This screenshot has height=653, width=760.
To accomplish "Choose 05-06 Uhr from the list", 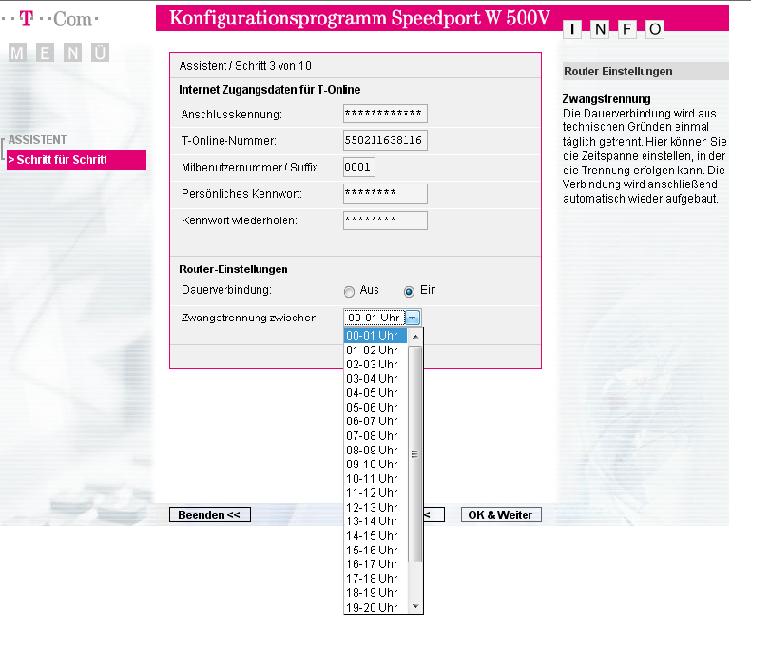I will (375, 407).
